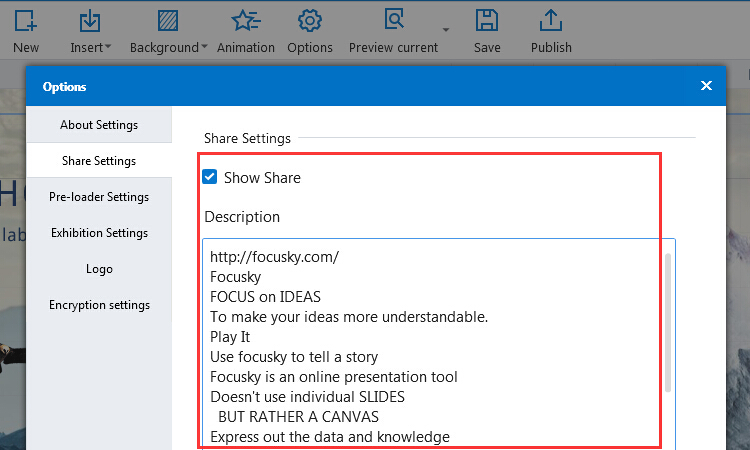Open Encryption settings tab
Image resolution: width=750 pixels, height=450 pixels.
pos(99,305)
